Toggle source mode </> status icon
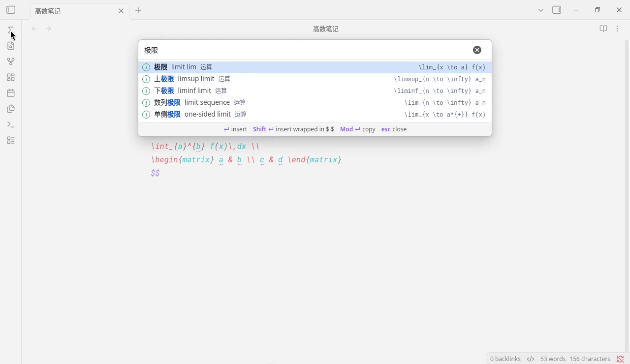Image resolution: width=630 pixels, height=364 pixels. [531, 359]
